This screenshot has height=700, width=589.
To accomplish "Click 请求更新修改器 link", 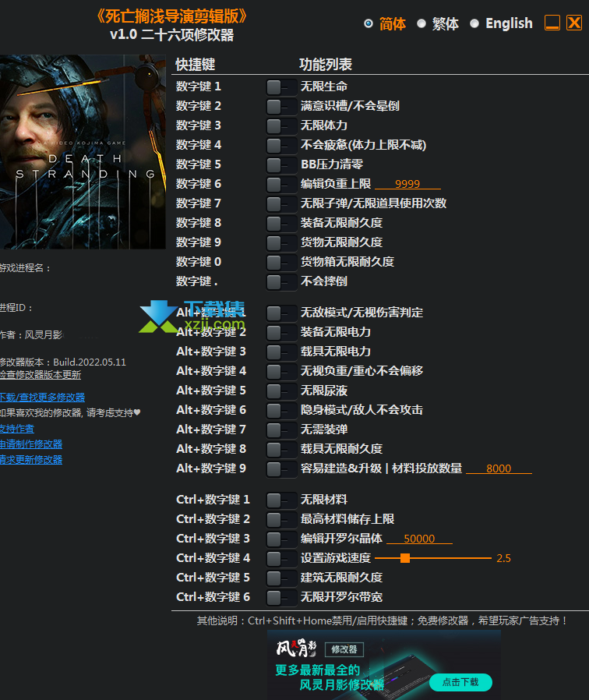I will [x=31, y=460].
